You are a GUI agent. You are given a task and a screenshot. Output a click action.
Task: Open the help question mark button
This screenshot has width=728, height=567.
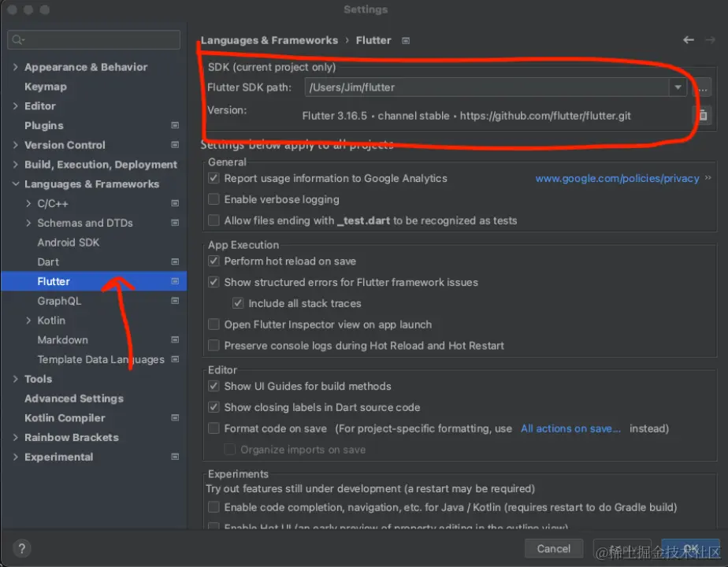[21, 548]
